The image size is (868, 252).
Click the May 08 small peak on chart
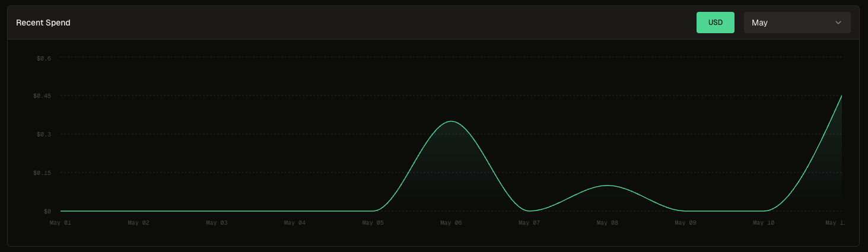click(607, 186)
